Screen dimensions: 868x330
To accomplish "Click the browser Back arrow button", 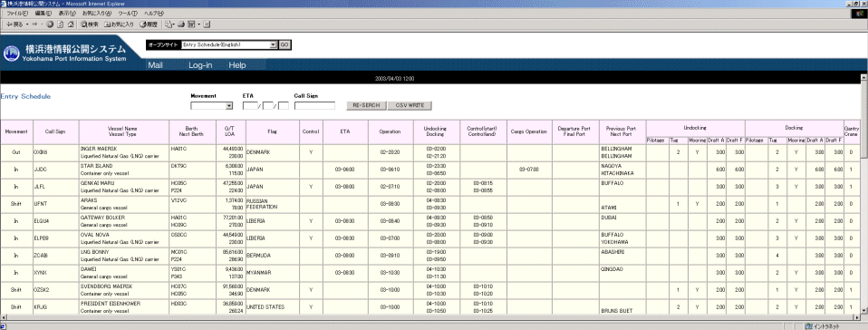I will [14, 24].
